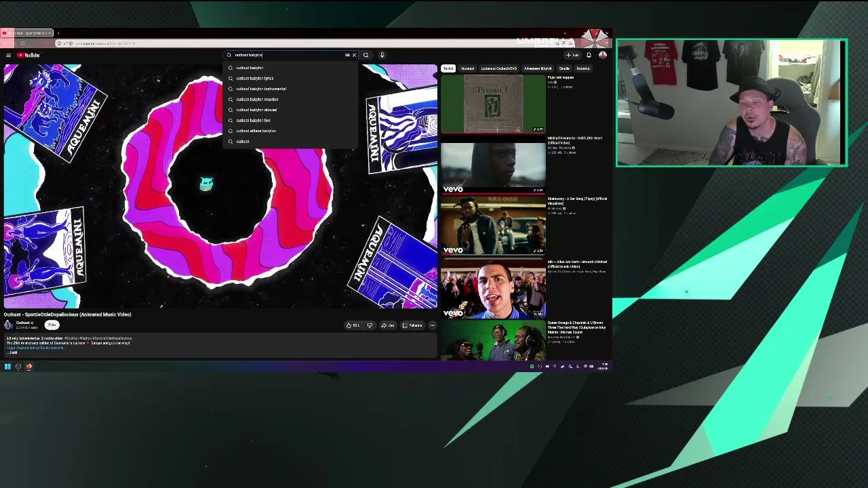Run the search with the magnifier button
The width and height of the screenshot is (868, 488).
(366, 55)
